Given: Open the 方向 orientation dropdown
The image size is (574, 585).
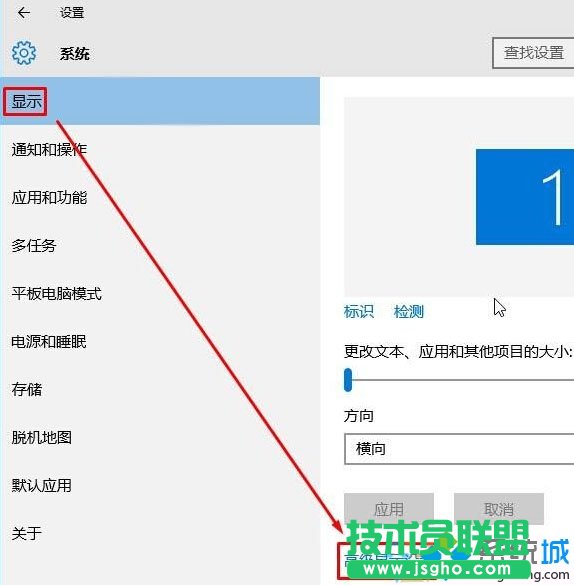Looking at the screenshot, I should pos(459,449).
